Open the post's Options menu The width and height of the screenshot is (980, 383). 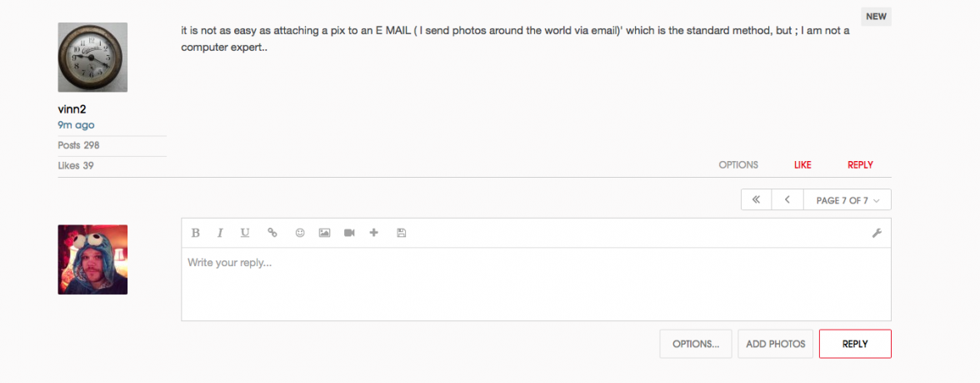(x=738, y=165)
